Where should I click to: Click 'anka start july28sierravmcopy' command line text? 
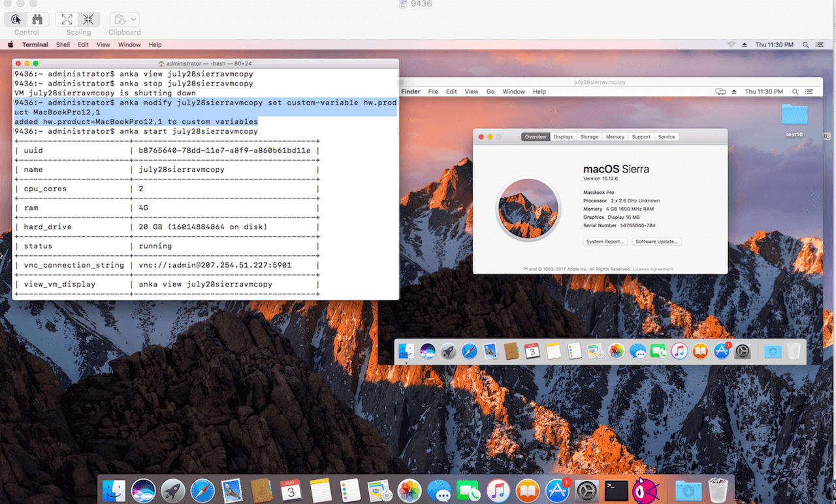click(188, 131)
